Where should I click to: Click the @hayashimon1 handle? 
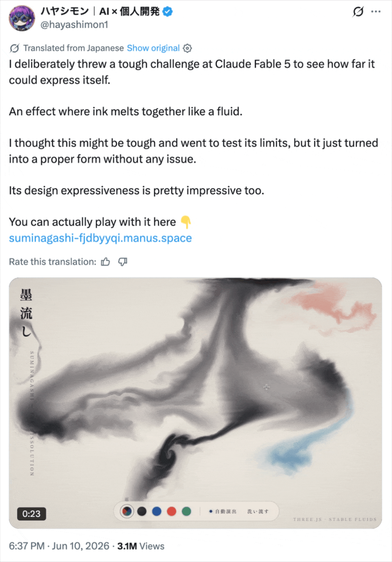(x=74, y=25)
